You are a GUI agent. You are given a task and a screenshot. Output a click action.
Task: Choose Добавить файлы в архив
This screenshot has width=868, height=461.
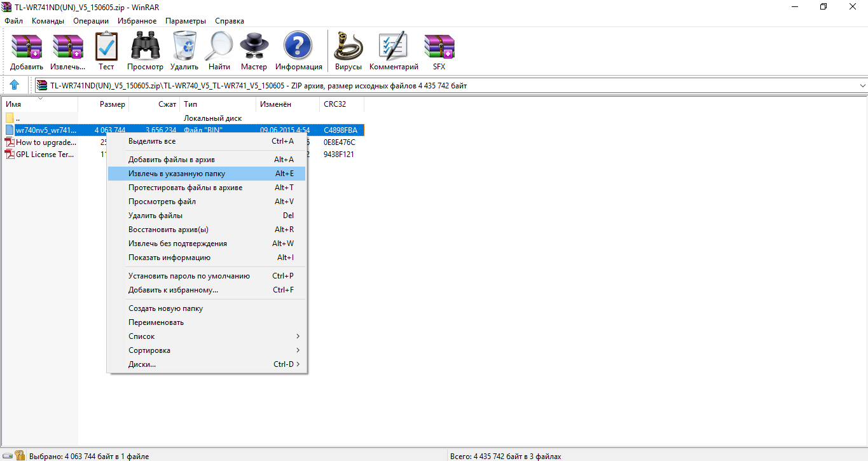click(x=207, y=160)
